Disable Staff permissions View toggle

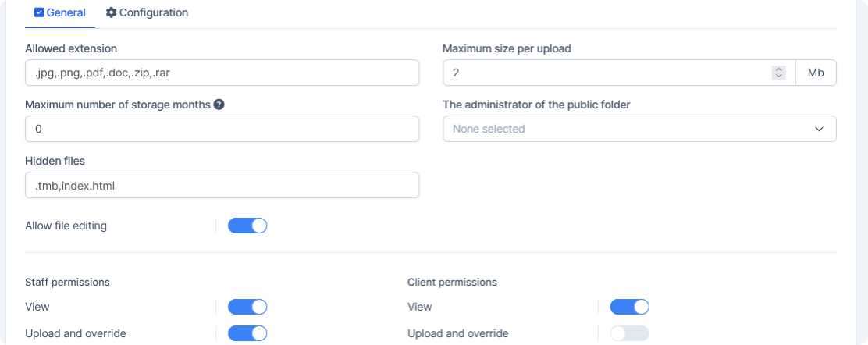(247, 307)
